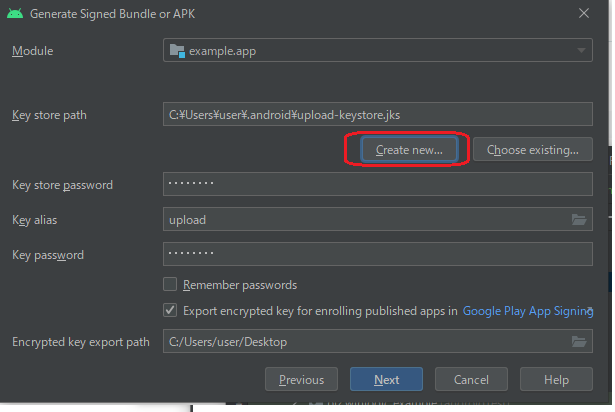This screenshot has width=615, height=412.
Task: Click the Key password label
Action: [48, 255]
